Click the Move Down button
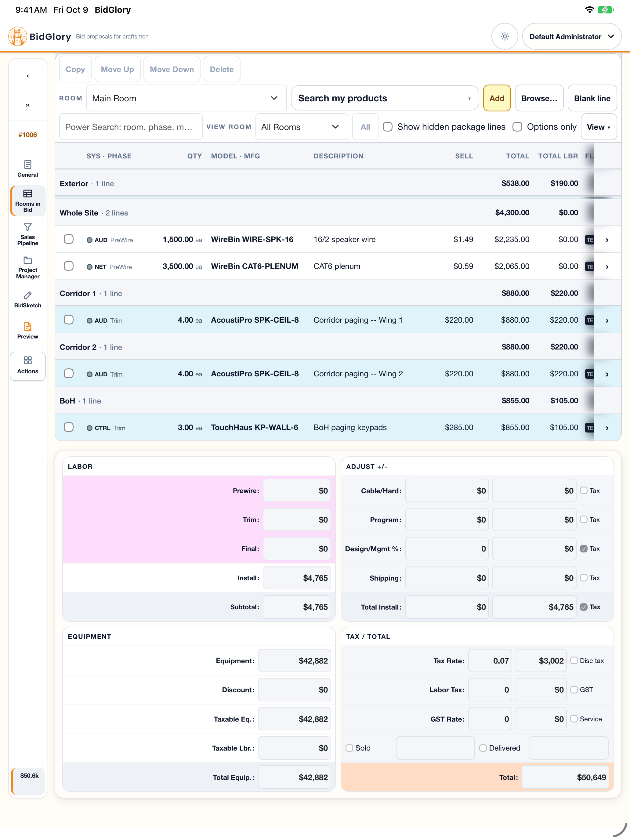Image resolution: width=630 pixels, height=840 pixels. (x=172, y=69)
